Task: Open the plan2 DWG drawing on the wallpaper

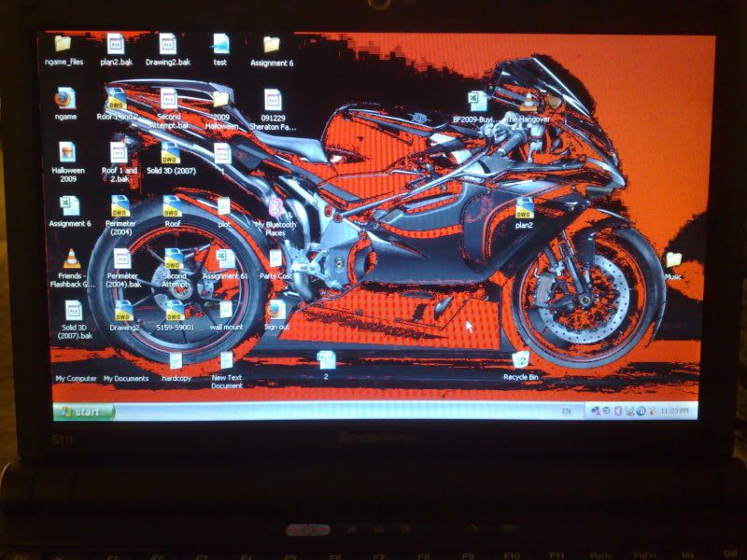Action: click(x=524, y=208)
